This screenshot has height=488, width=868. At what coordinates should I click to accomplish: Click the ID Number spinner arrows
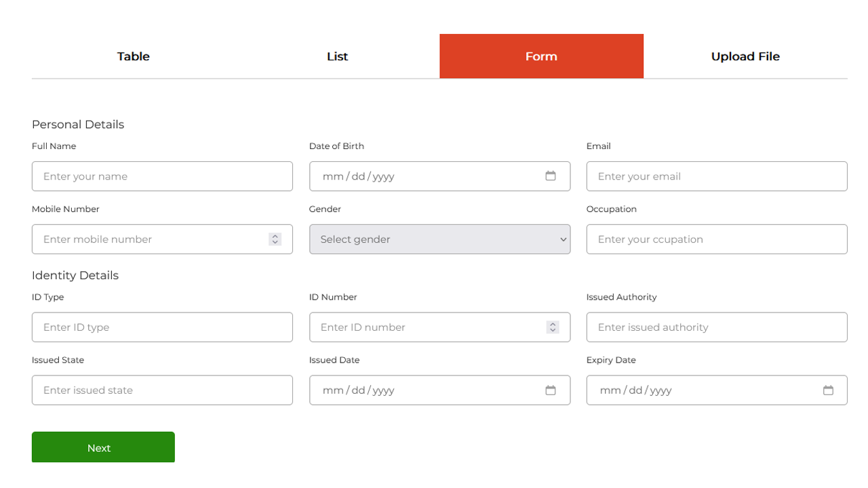pyautogui.click(x=553, y=327)
